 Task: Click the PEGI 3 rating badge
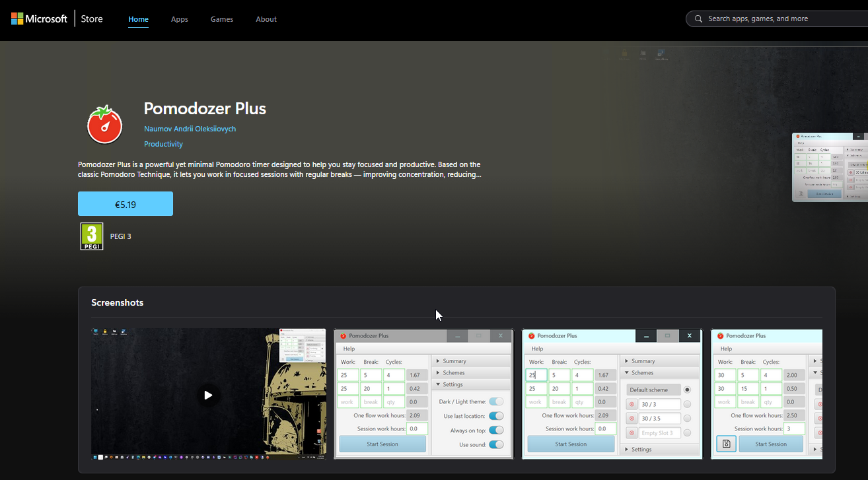tap(92, 236)
